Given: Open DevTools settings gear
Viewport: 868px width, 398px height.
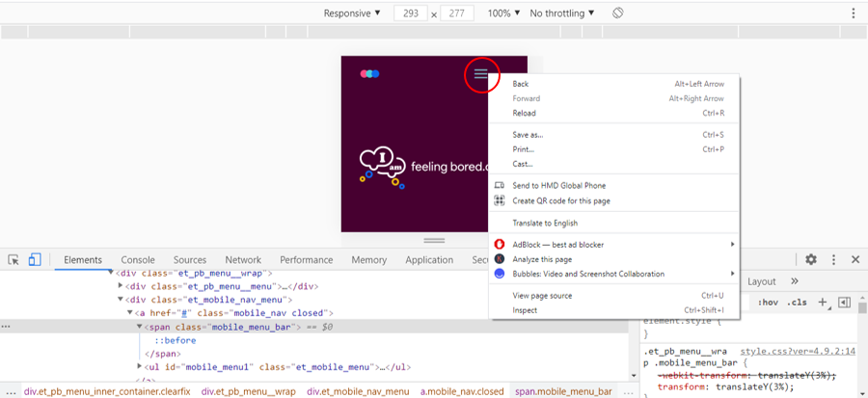Looking at the screenshot, I should click(x=811, y=259).
